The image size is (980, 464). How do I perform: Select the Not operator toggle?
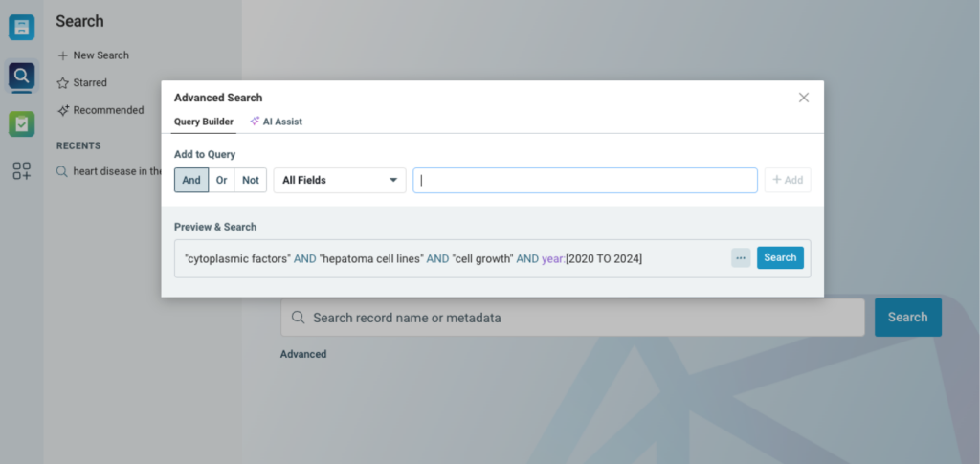pos(251,180)
